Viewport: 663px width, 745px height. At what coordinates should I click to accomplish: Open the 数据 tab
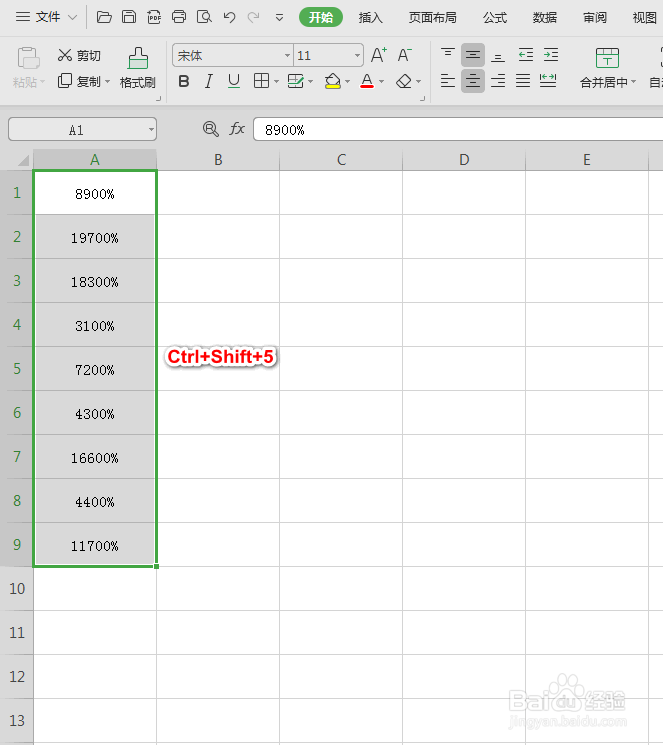[x=545, y=18]
